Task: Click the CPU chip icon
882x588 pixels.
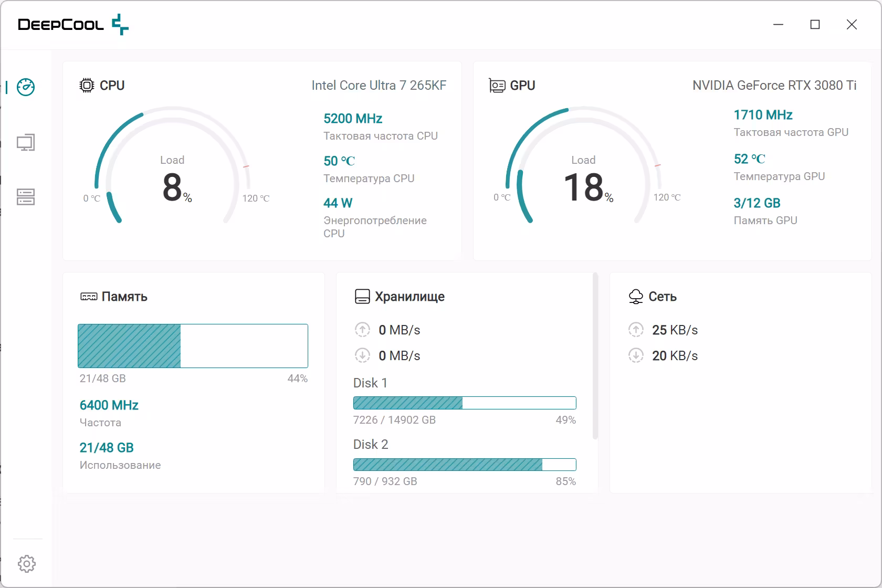Action: point(87,85)
